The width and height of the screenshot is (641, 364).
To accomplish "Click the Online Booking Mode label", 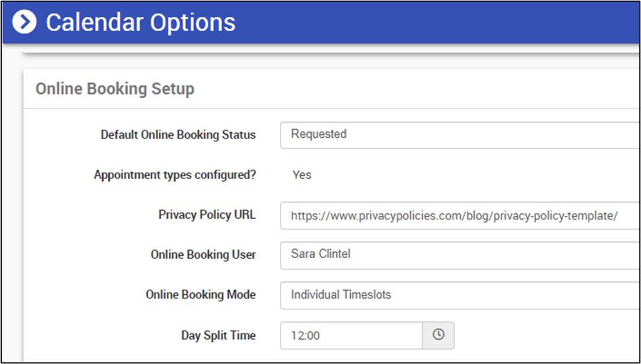I will [x=201, y=295].
